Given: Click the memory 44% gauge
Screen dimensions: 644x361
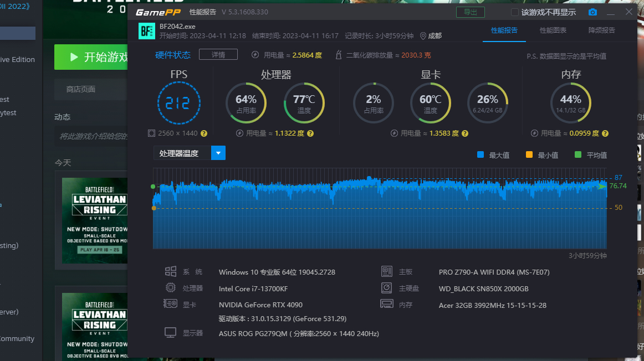Looking at the screenshot, I should [570, 103].
